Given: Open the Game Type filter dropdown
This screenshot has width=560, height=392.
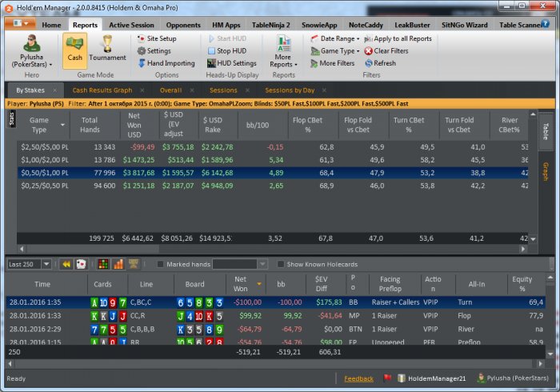Looking at the screenshot, I should point(334,51).
